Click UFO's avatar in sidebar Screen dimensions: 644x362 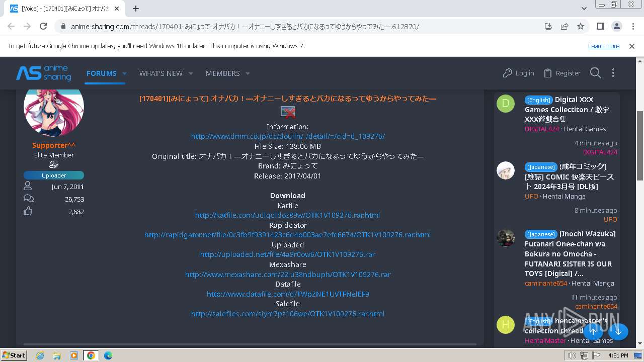(506, 171)
